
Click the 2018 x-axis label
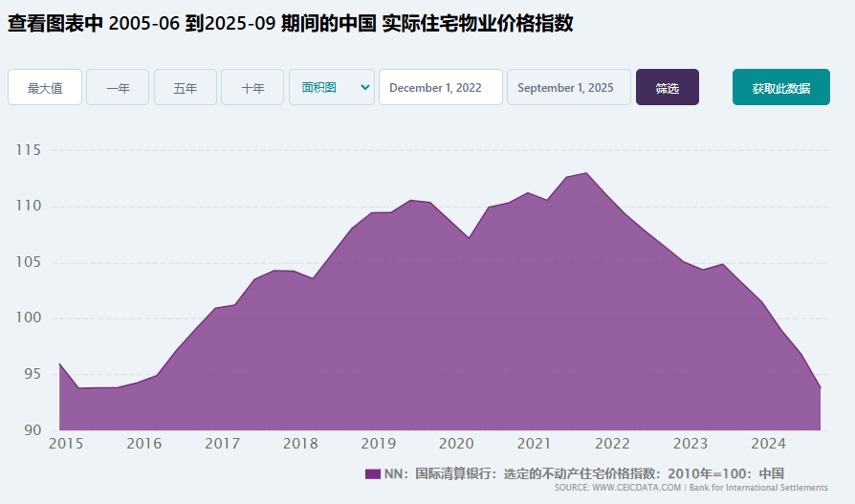[x=300, y=444]
